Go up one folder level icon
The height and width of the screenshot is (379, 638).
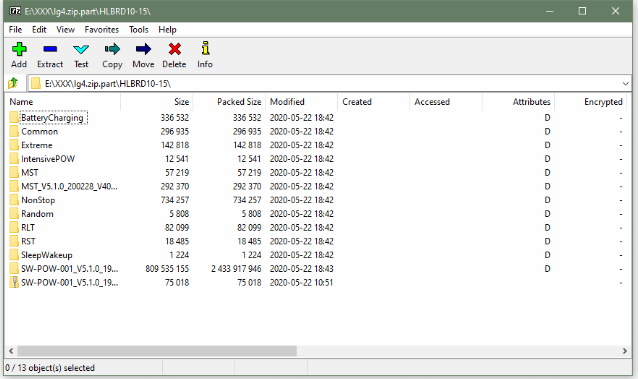click(13, 83)
